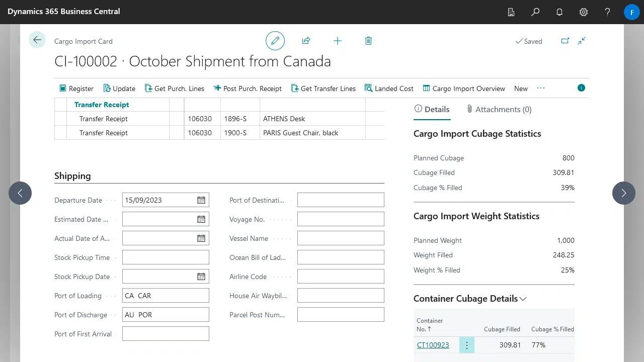
Task: Open card in new window icon
Action: pyautogui.click(x=565, y=41)
